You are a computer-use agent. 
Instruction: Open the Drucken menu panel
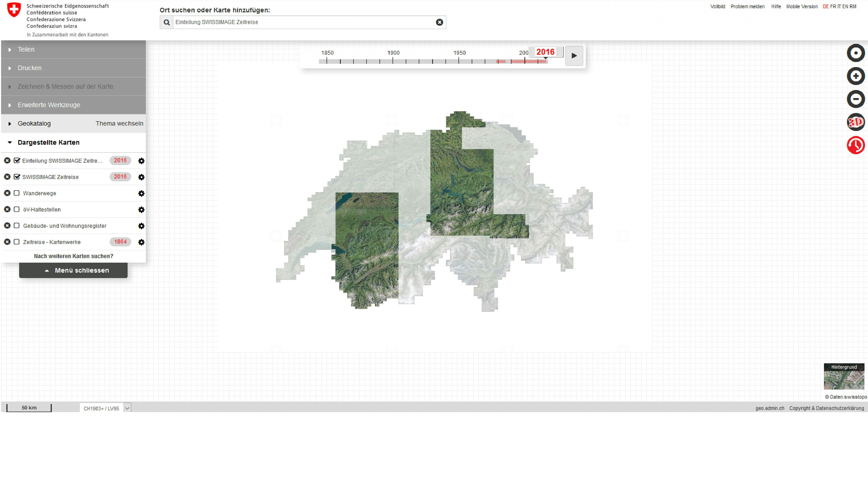coord(30,68)
